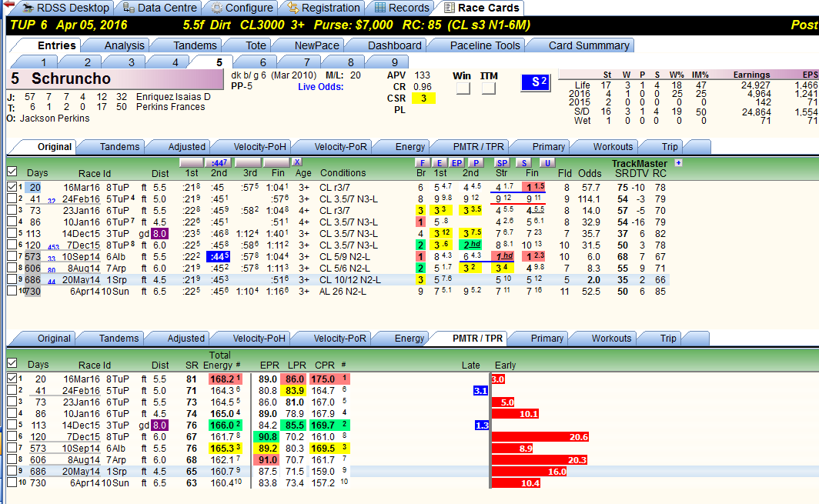Click the Conditions column header

click(x=343, y=173)
